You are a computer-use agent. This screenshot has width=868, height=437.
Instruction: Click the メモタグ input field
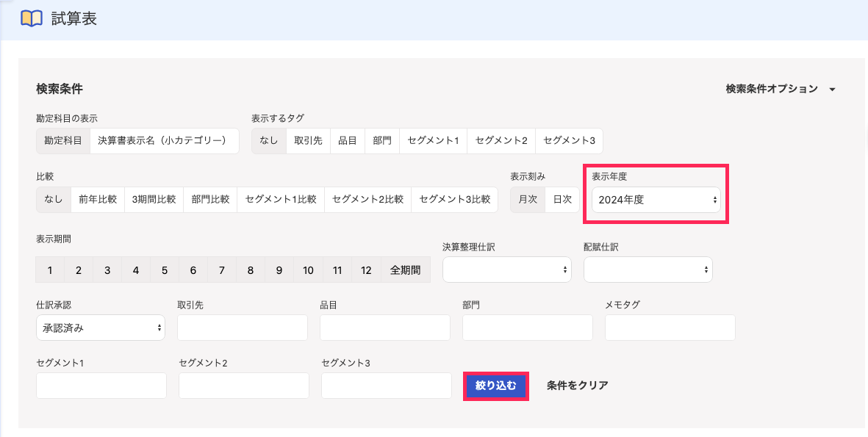(x=670, y=328)
